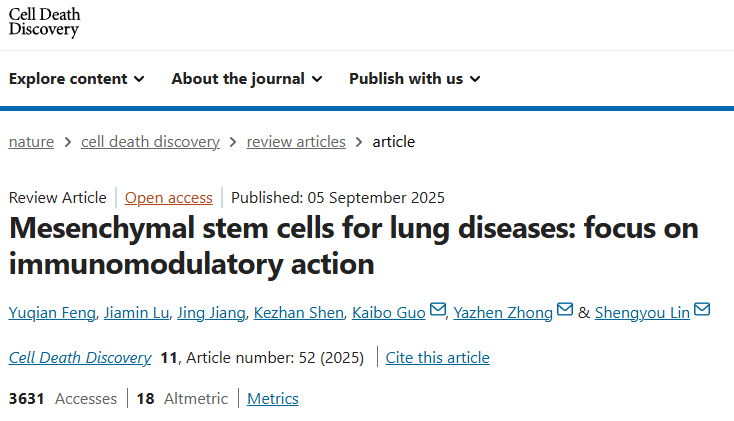734x421 pixels.
Task: Click the Open access link
Action: [168, 198]
